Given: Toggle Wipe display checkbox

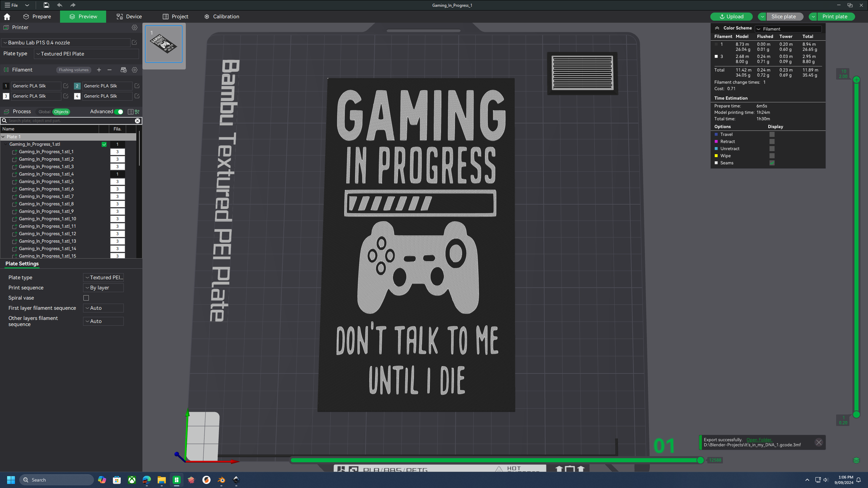Looking at the screenshot, I should coord(772,156).
